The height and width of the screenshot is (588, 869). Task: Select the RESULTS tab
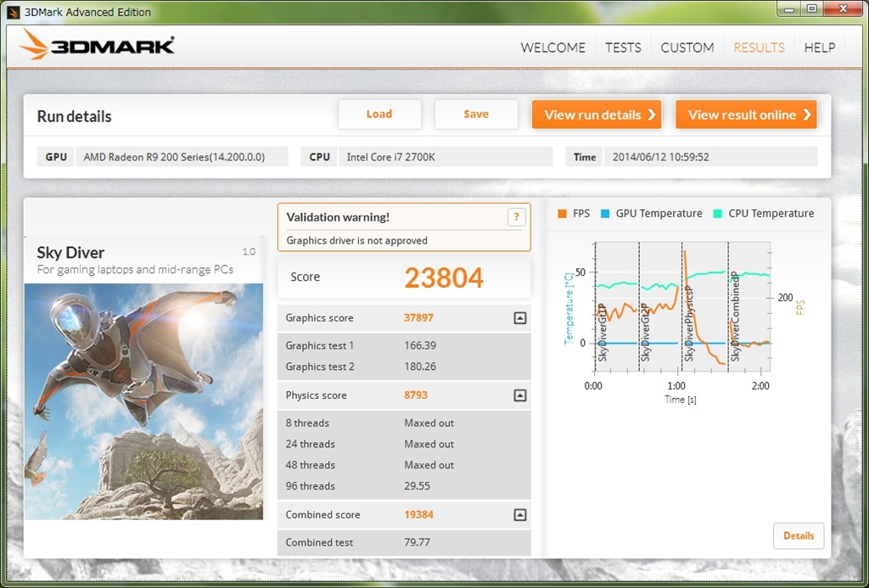coord(759,48)
